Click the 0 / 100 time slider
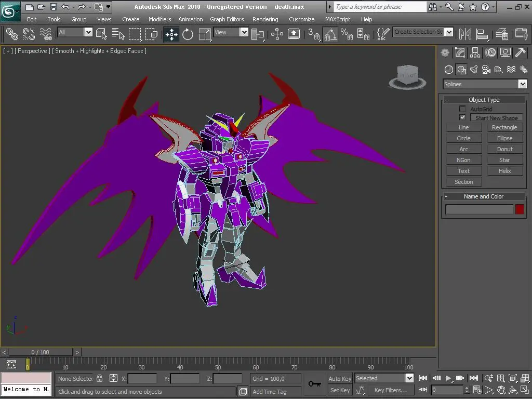 pos(40,352)
